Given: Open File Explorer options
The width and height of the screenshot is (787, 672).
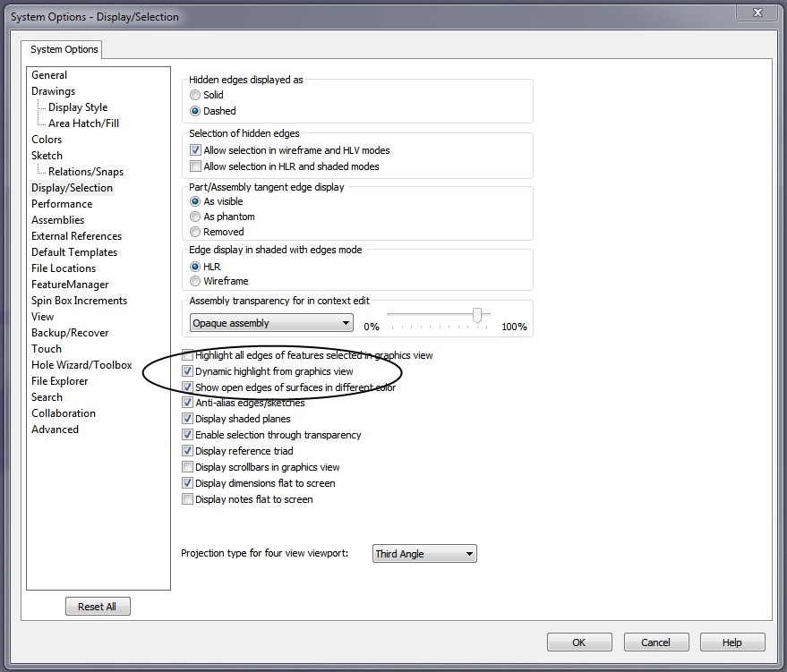Looking at the screenshot, I should (59, 380).
